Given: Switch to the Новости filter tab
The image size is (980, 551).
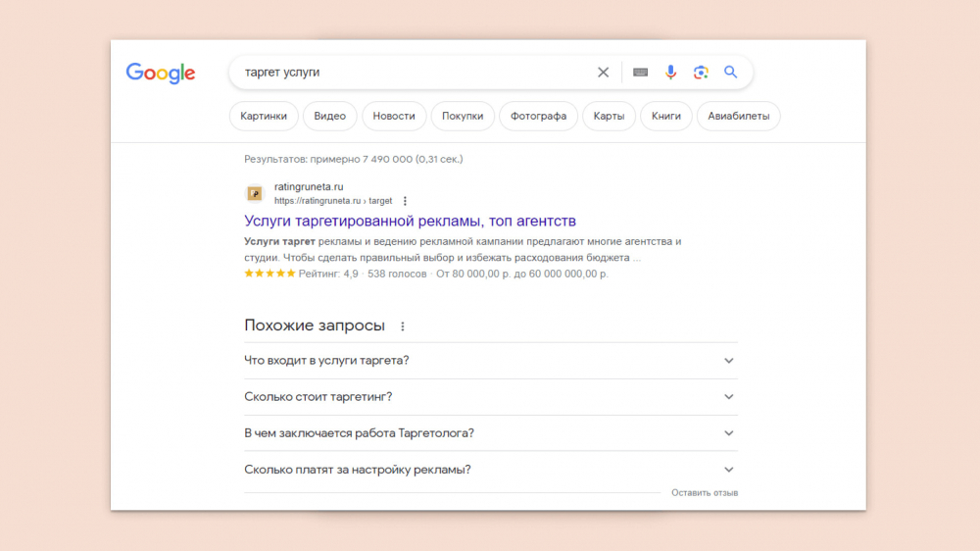Looking at the screenshot, I should [x=394, y=116].
